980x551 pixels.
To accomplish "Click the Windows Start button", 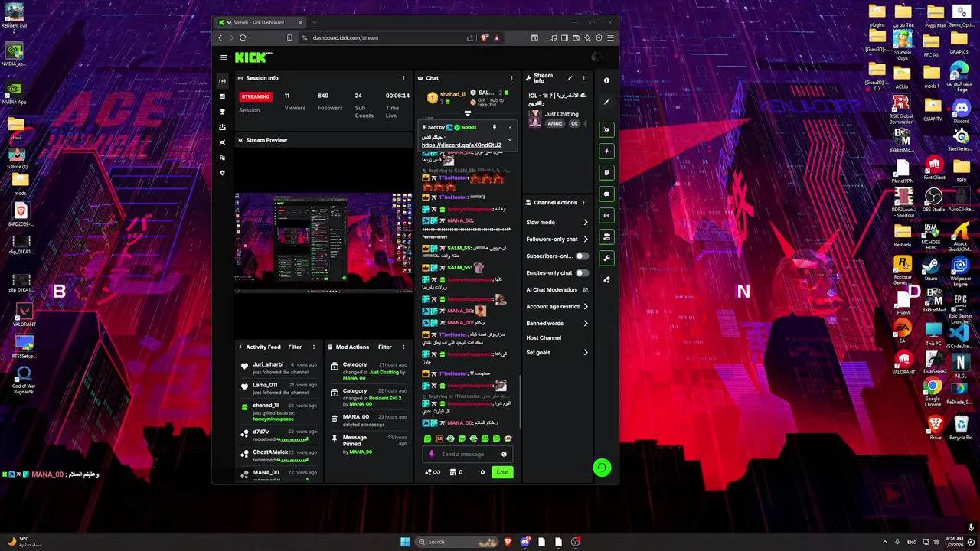I will [x=405, y=542].
